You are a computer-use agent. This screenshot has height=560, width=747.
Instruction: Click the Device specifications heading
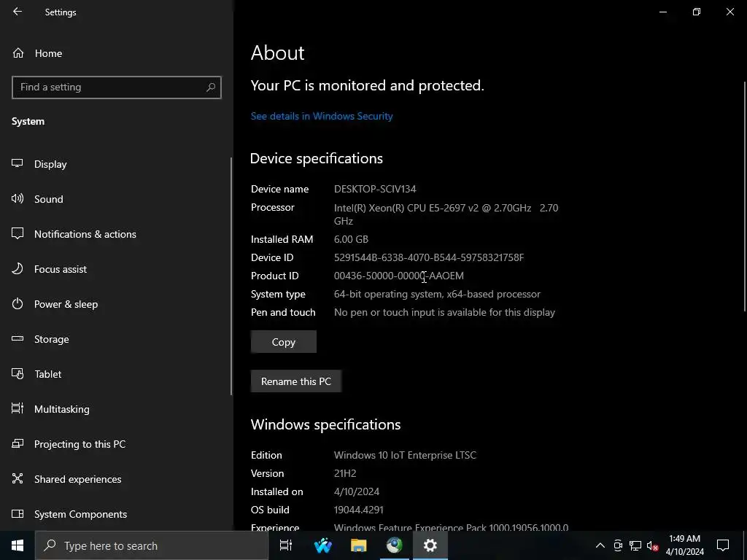(x=317, y=158)
